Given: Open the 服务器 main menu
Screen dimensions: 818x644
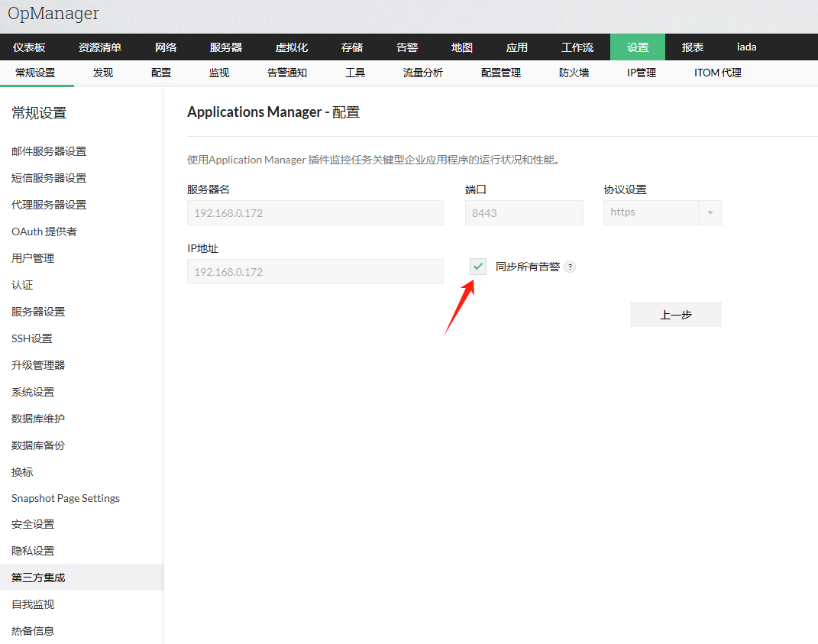Looking at the screenshot, I should coord(226,47).
